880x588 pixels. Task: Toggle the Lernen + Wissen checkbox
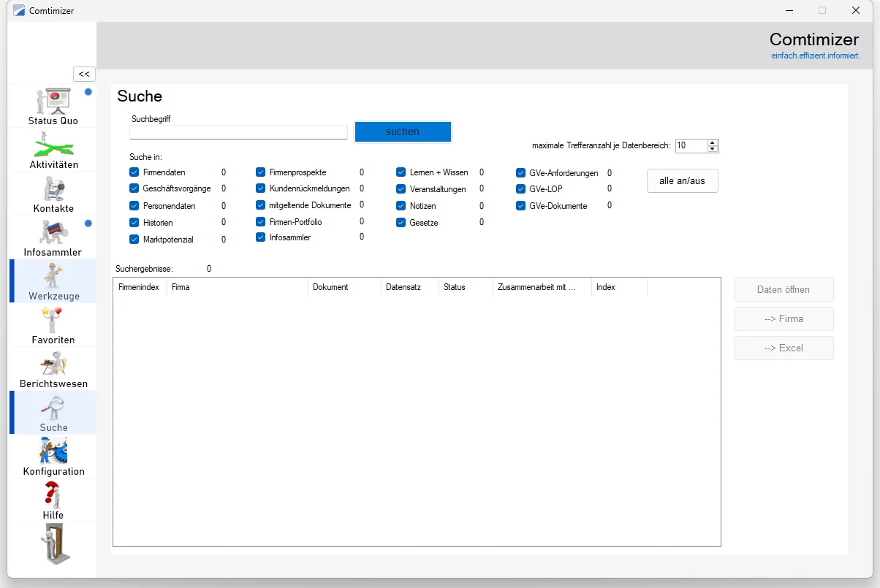tap(401, 172)
